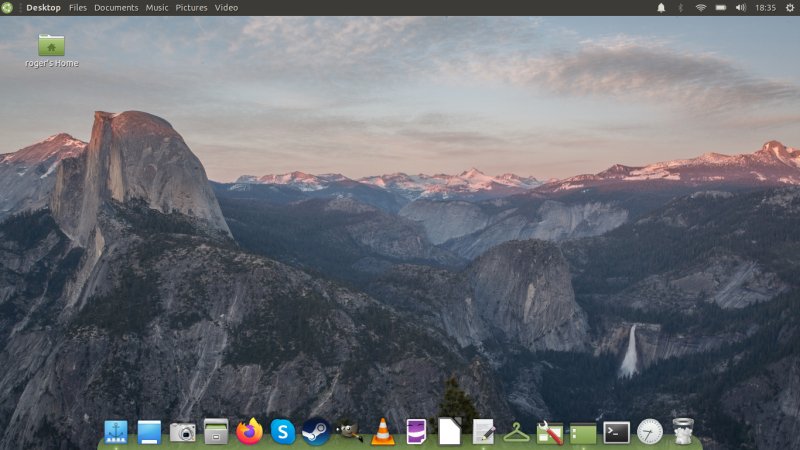This screenshot has width=800, height=450.
Task: Open the Pictures menu item
Action: [x=191, y=8]
